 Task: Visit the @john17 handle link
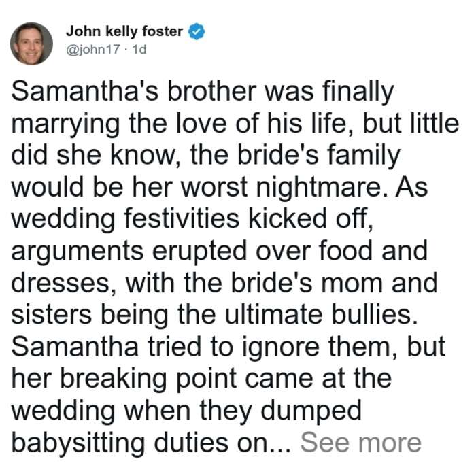pyautogui.click(x=93, y=50)
